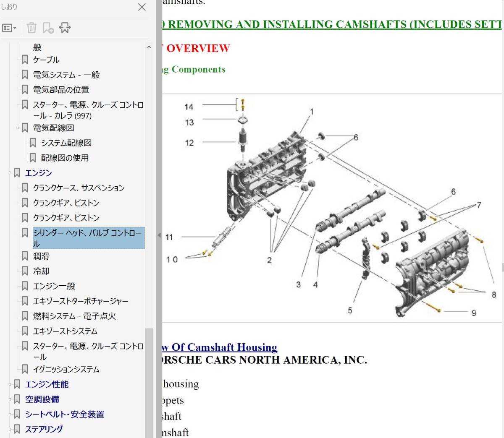The width and height of the screenshot is (504, 438).
Task: Expand the 空調設備 section
Action: 10,399
